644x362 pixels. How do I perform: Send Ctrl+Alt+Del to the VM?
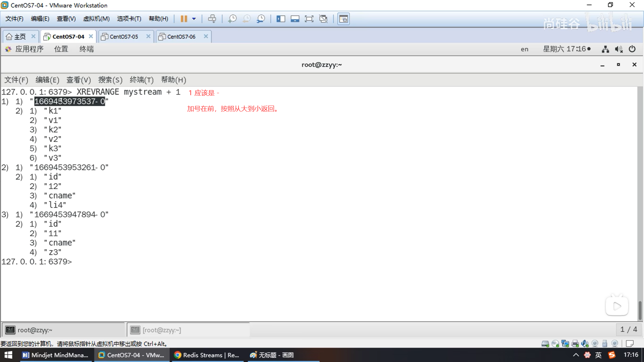click(x=212, y=19)
